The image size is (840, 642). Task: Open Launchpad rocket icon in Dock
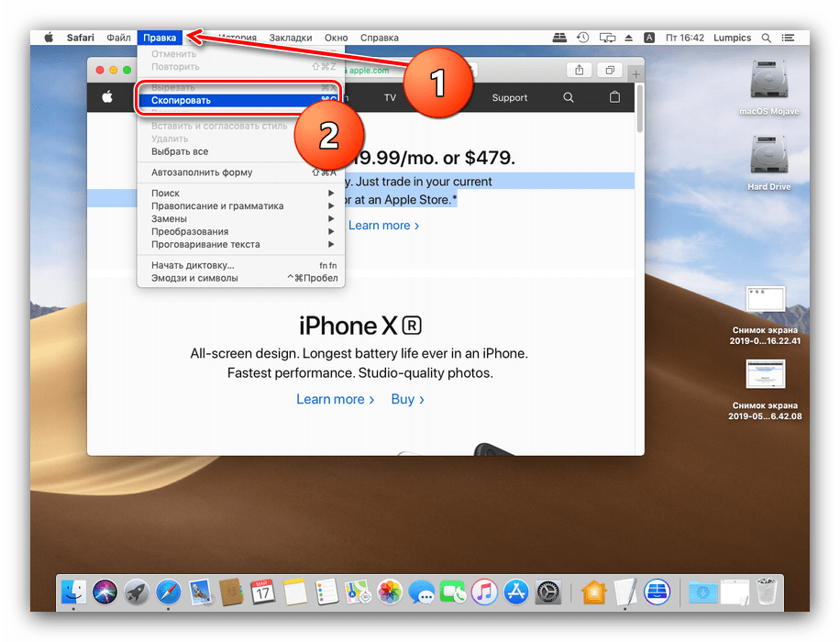[137, 592]
